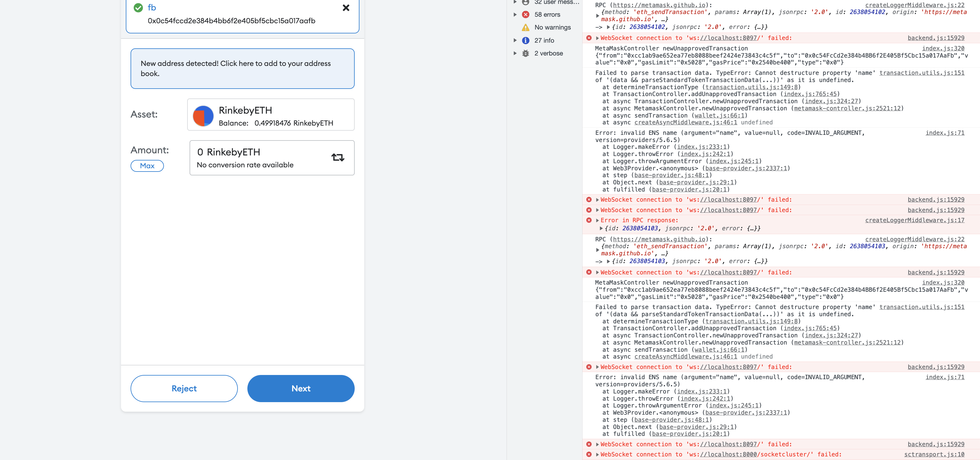
Task: Click the blue info icon next to 27 info
Action: click(525, 40)
